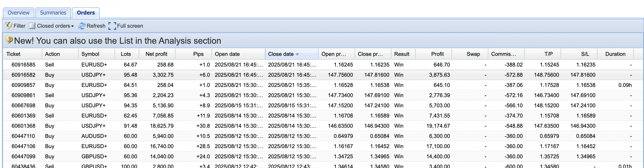Image resolution: width=644 pixels, height=168 pixels.
Task: Click the Symbol column header
Action: coord(90,54)
